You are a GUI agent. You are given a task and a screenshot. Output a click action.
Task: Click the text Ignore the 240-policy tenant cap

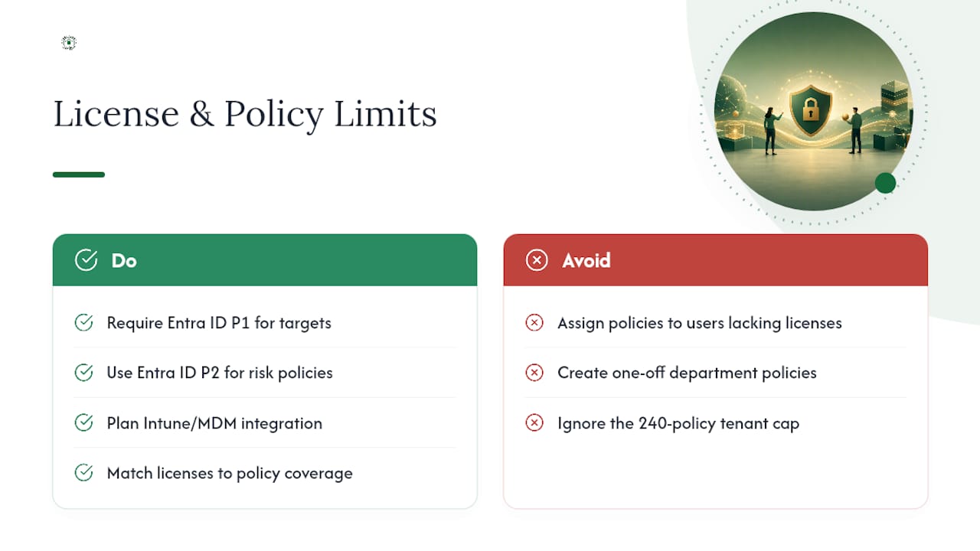pos(678,423)
